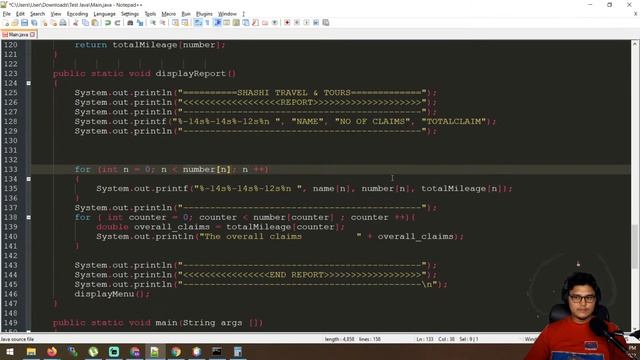Create a new file with the New icon
The width and height of the screenshot is (640, 360).
[7, 22]
